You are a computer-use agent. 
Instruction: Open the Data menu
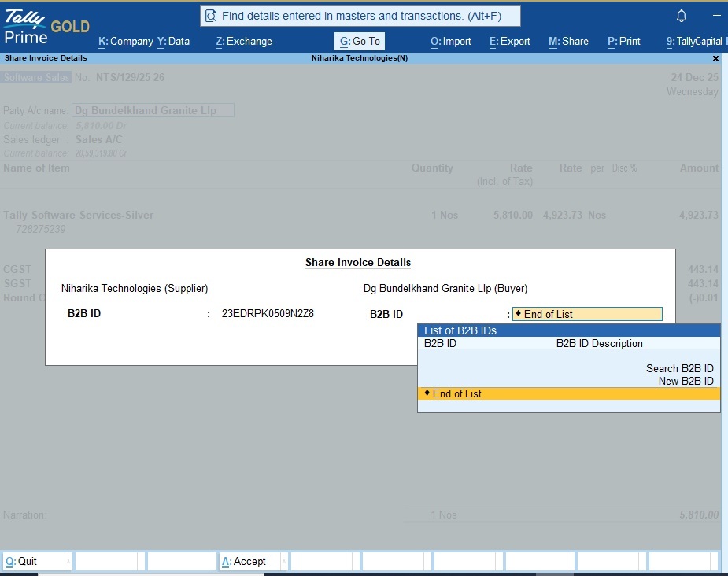point(173,41)
